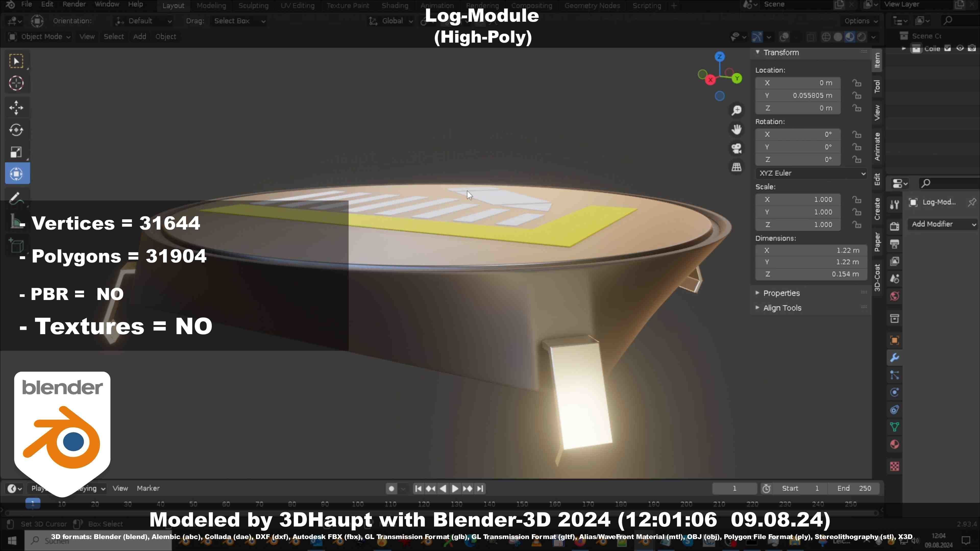Open the viewport Add menu
The height and width of the screenshot is (551, 980).
point(140,37)
